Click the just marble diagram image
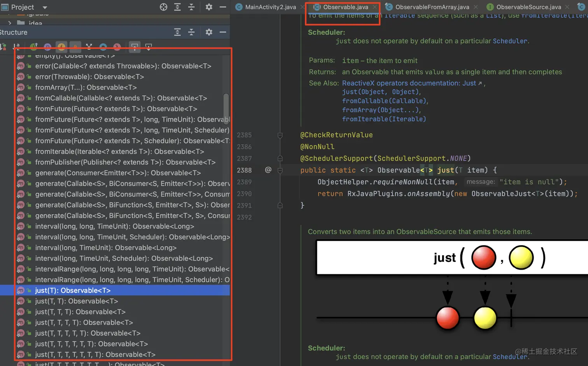This screenshot has height=366, width=588. point(452,286)
